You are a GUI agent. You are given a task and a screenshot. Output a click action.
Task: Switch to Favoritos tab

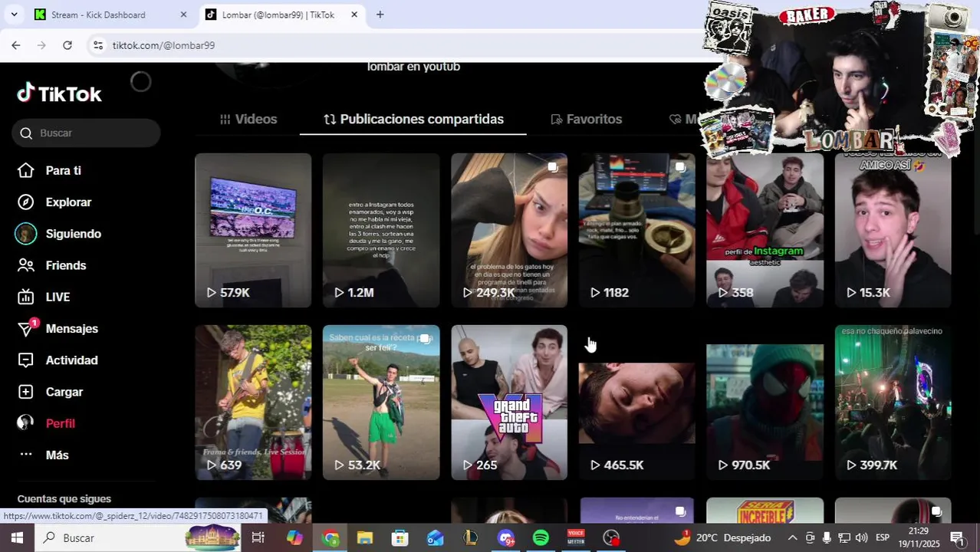(x=586, y=119)
